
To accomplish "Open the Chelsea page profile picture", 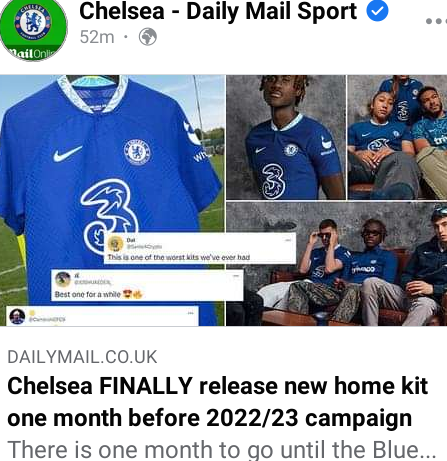I will (34, 29).
